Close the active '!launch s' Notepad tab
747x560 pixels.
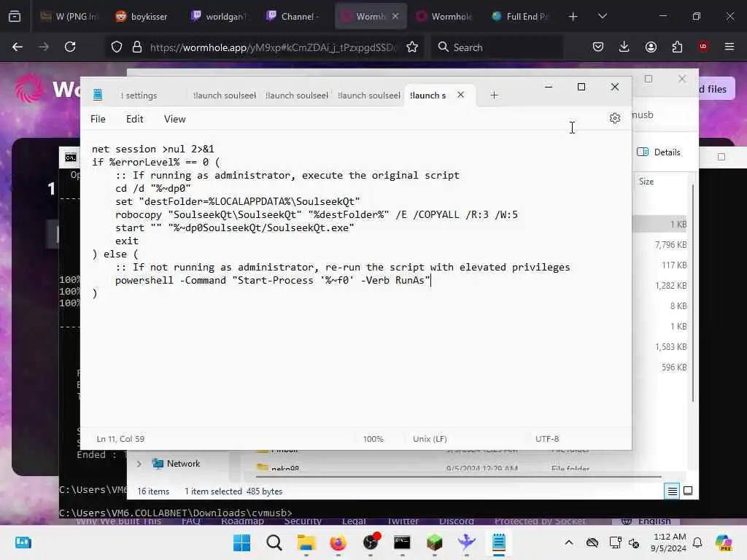461,95
